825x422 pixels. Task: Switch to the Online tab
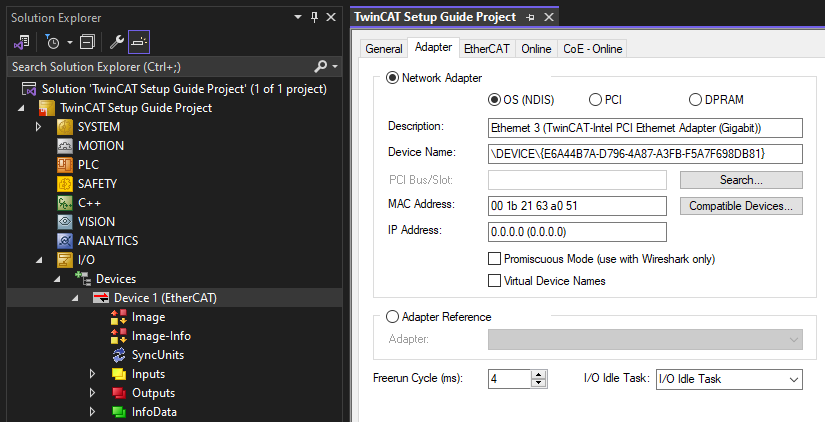[x=536, y=49]
